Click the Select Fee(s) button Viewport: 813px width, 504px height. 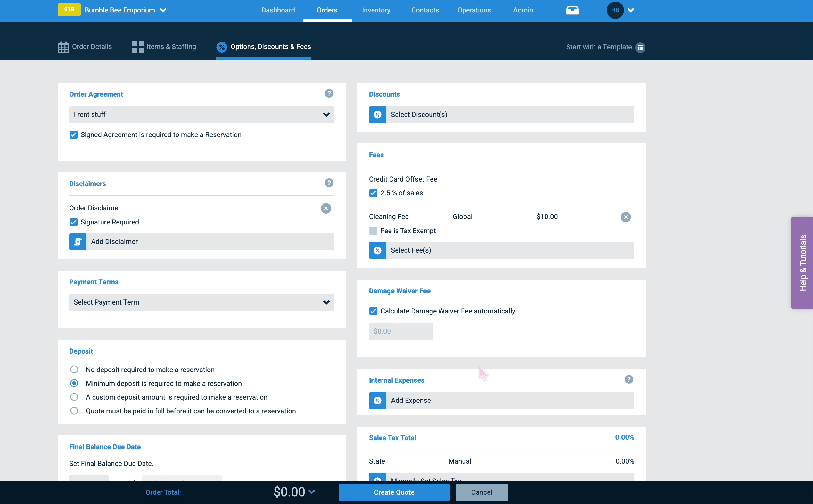tap(502, 250)
